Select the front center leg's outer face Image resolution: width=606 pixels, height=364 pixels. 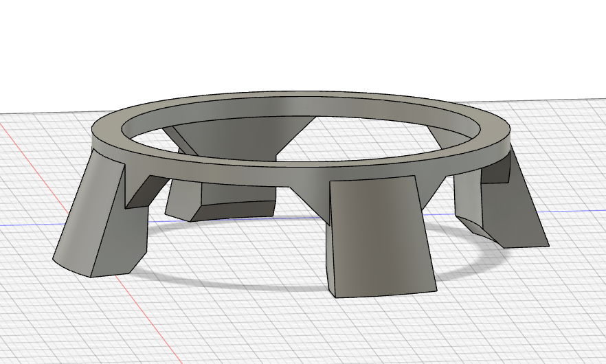pyautogui.click(x=381, y=236)
